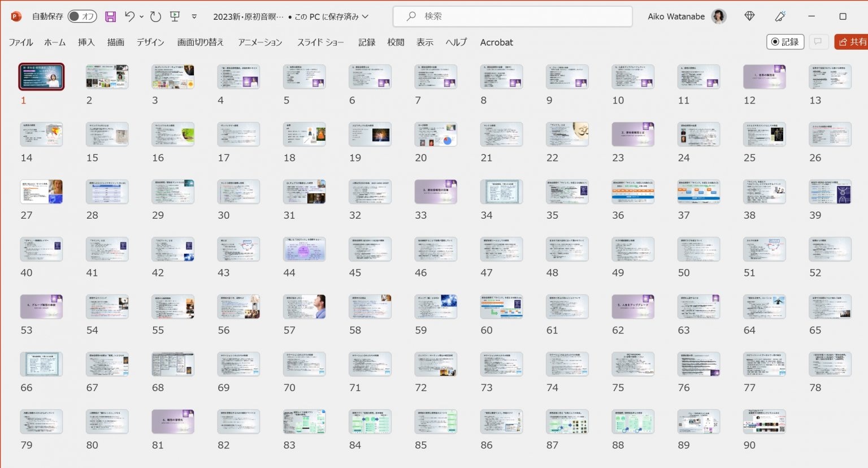
Task: Select slide 90 thumbnail
Action: [764, 422]
